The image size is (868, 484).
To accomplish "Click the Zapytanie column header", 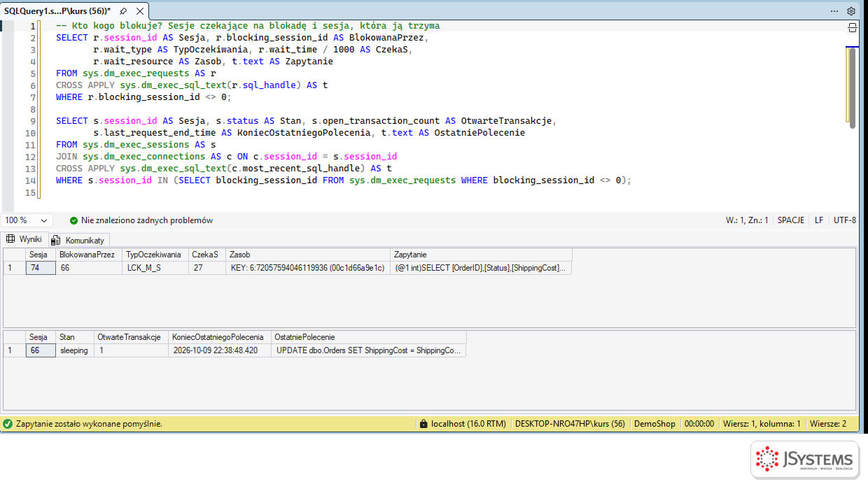I will click(x=482, y=255).
